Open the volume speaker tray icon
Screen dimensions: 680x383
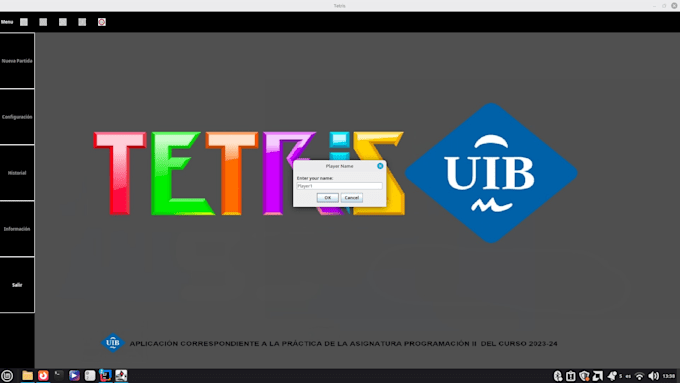tap(653, 376)
